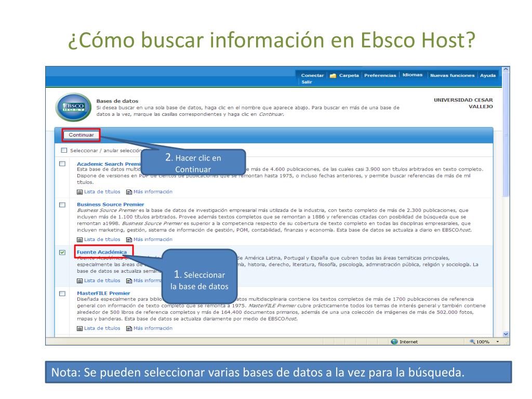Open Carpeta in the top bar
532x399 pixels.
coord(349,75)
